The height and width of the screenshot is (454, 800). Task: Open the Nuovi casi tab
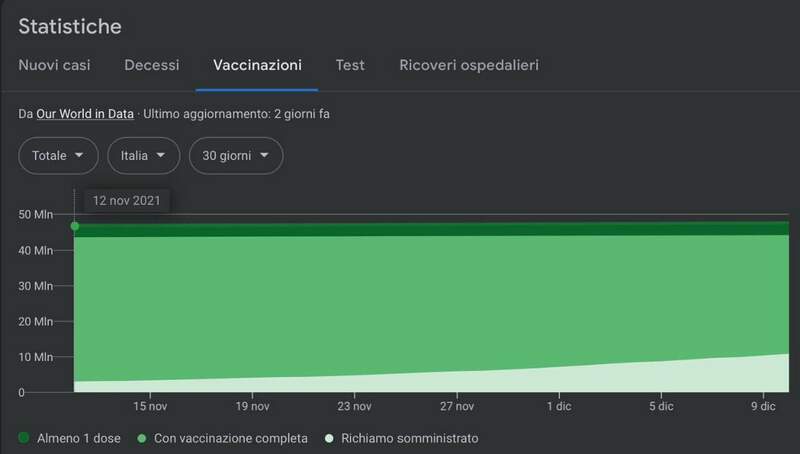coord(54,65)
